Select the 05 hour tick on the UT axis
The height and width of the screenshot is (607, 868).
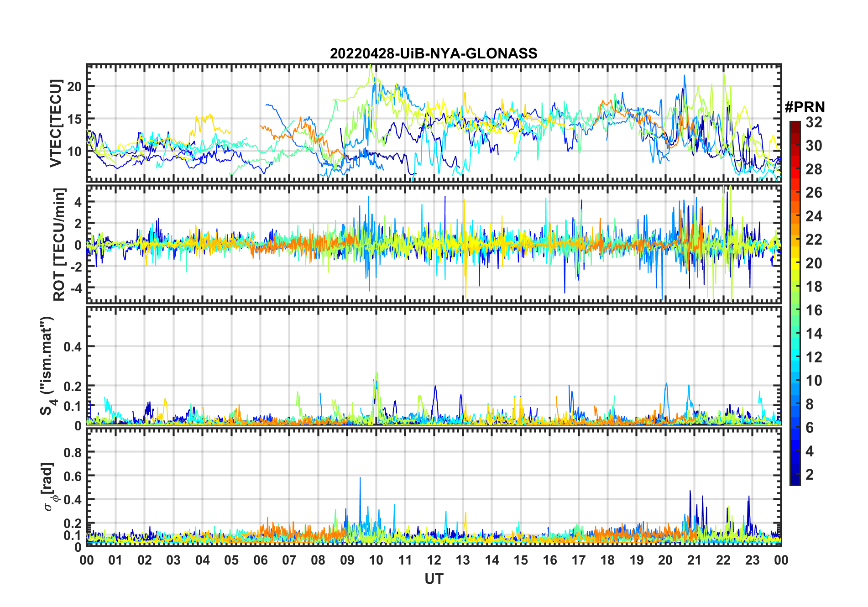(x=231, y=560)
